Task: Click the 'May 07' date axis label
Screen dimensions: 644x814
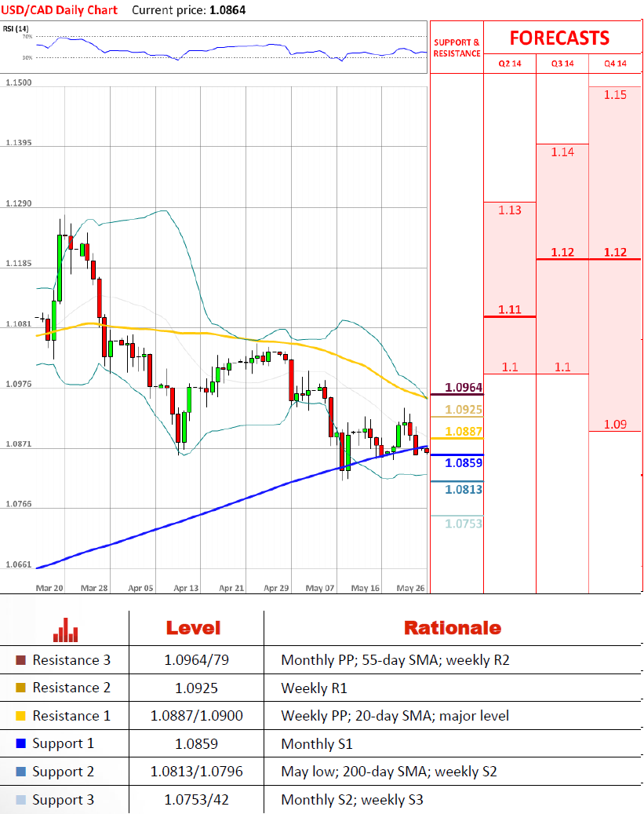Action: point(320,588)
